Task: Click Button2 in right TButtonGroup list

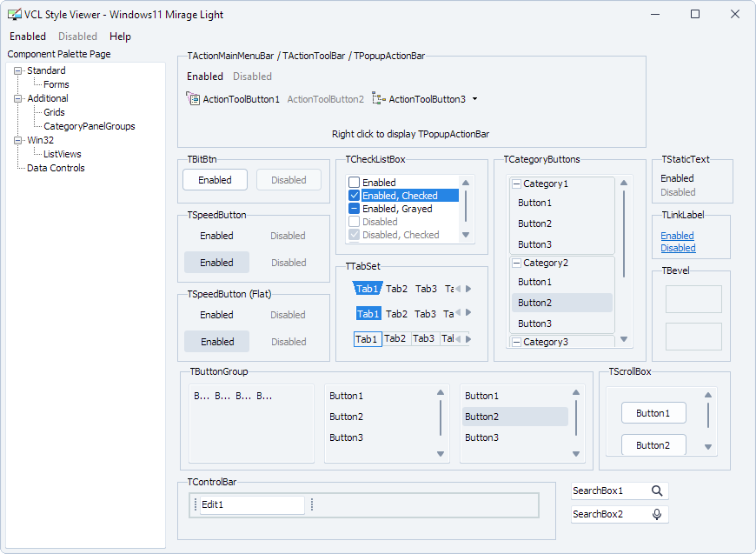Action: pyautogui.click(x=515, y=417)
